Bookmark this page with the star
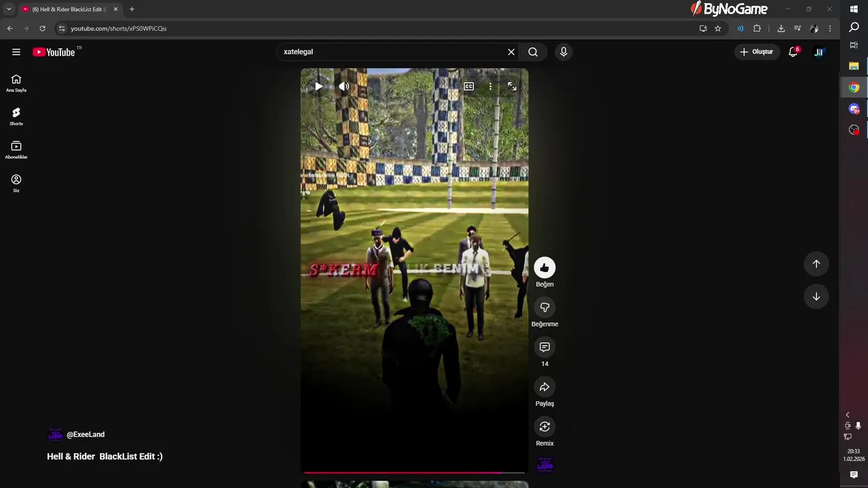The height and width of the screenshot is (488, 868). [718, 28]
